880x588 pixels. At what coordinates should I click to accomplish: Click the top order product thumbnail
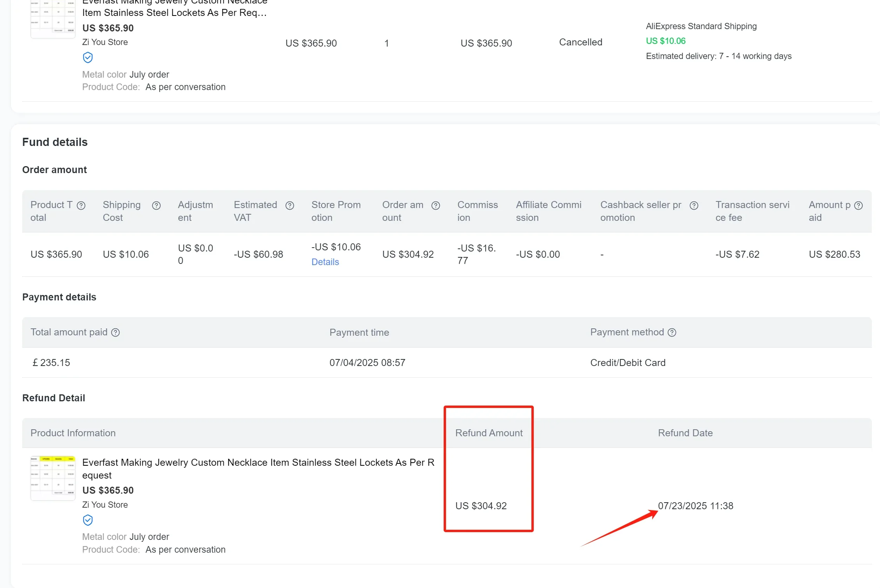click(53, 18)
